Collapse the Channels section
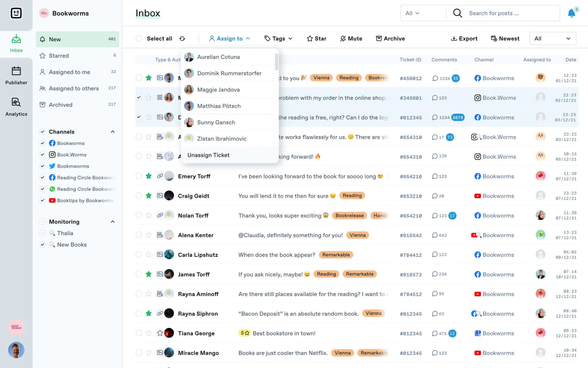 (x=113, y=131)
